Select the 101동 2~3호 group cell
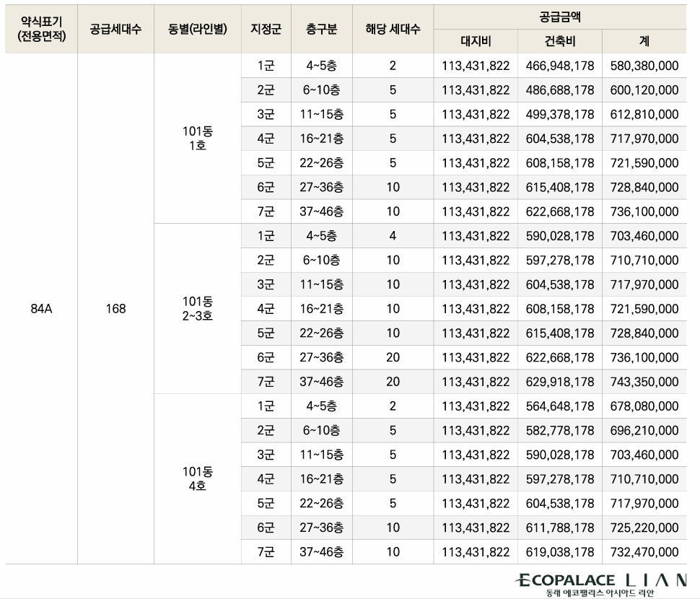 (196, 309)
